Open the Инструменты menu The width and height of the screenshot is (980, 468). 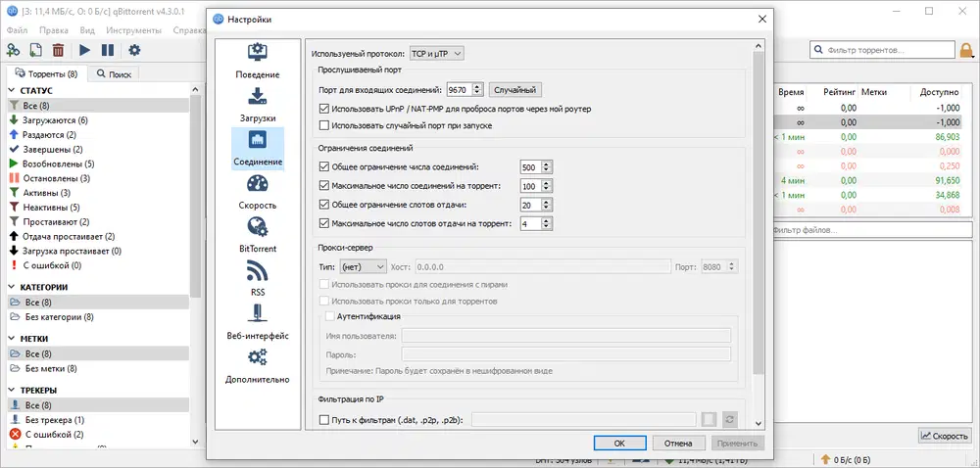pyautogui.click(x=133, y=30)
